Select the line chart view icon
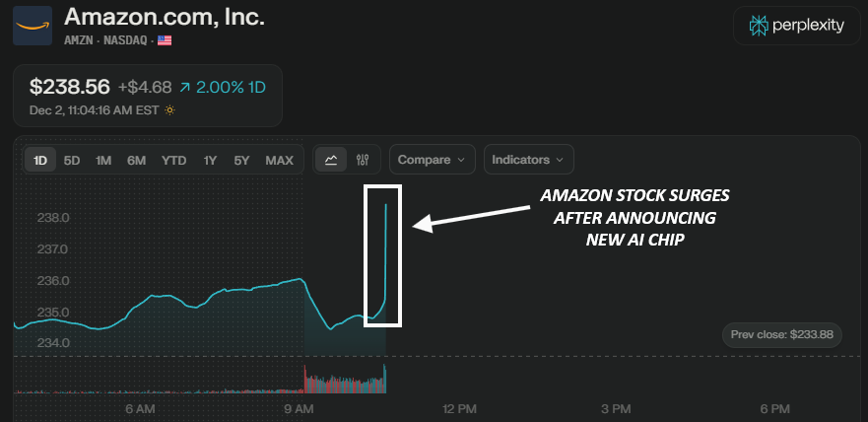Screen dimensions: 868x422 (331, 160)
